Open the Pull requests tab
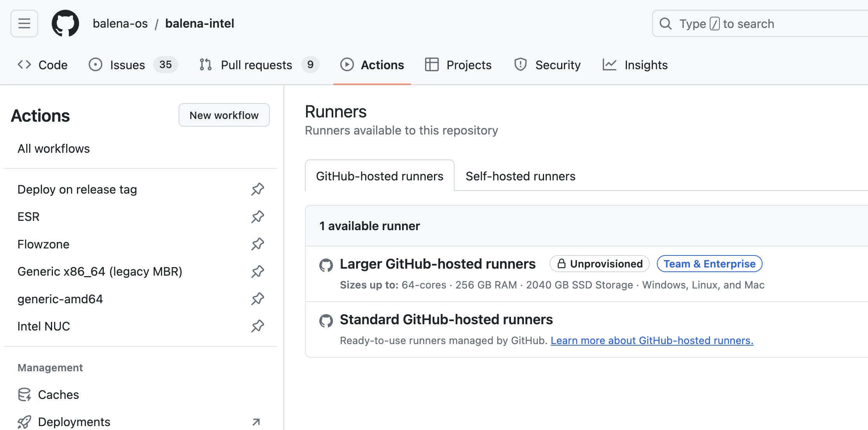 point(256,65)
